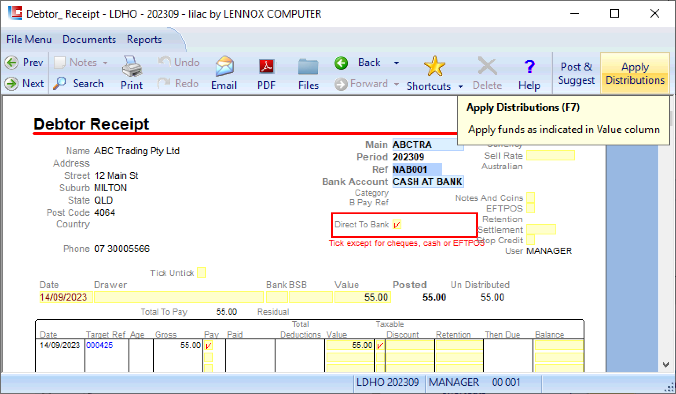Click the Search magnifier icon

(59, 83)
